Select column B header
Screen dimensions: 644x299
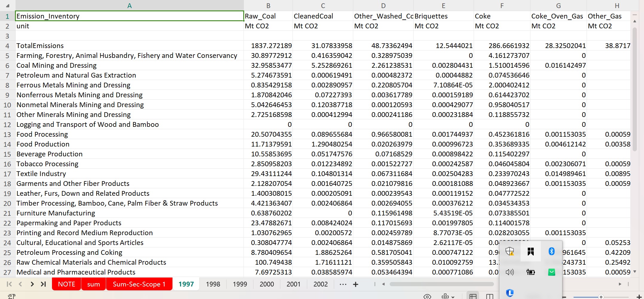[x=268, y=6]
